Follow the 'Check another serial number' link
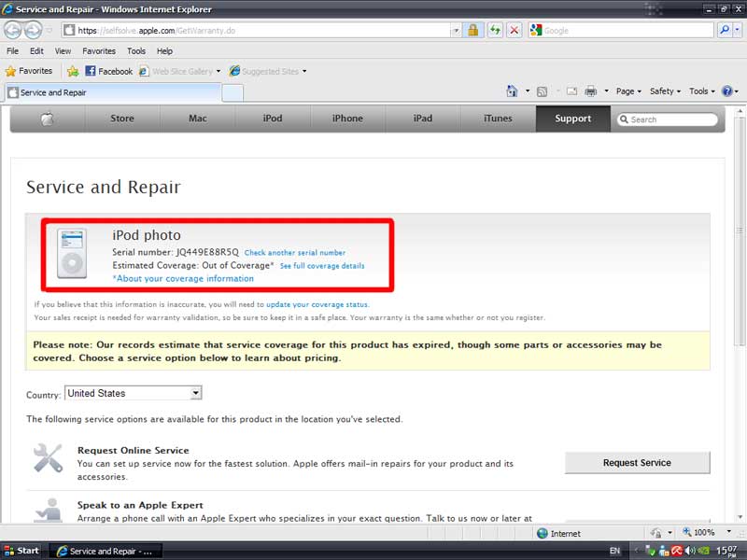The height and width of the screenshot is (560, 747). point(294,253)
